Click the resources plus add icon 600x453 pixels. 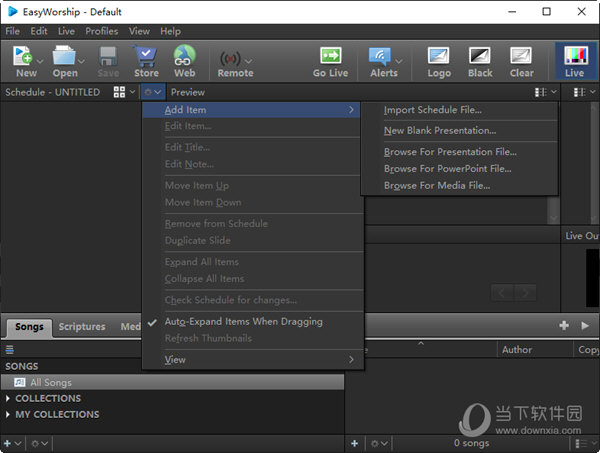(564, 326)
